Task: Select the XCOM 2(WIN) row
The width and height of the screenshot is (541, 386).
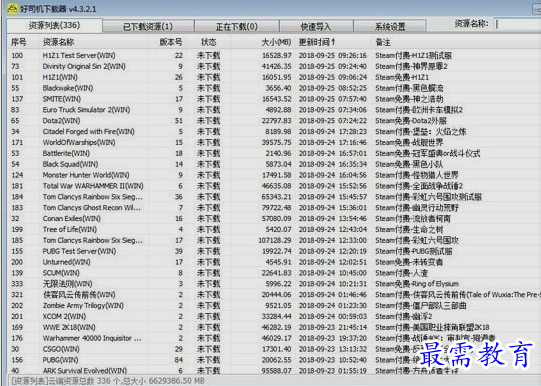Action: pyautogui.click(x=274, y=316)
